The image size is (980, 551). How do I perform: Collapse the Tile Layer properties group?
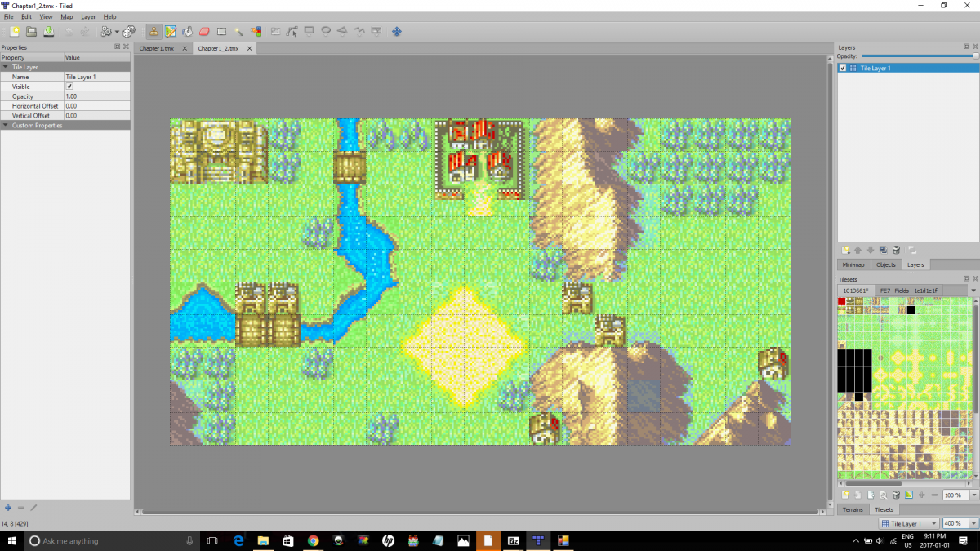point(7,67)
